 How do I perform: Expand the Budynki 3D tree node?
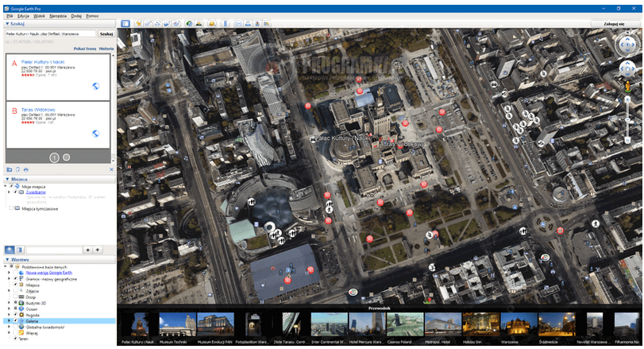click(10, 303)
